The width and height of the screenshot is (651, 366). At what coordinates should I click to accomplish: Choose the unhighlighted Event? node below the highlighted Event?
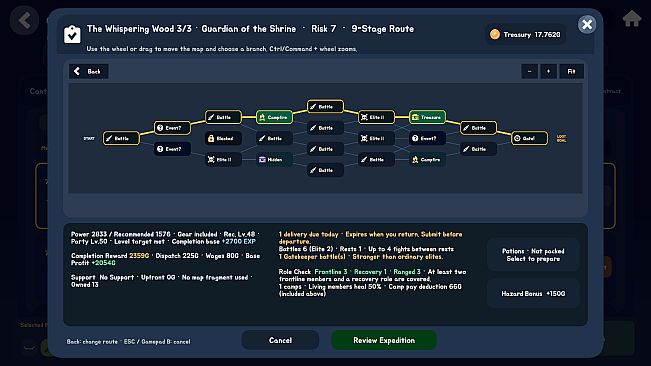[x=172, y=149]
